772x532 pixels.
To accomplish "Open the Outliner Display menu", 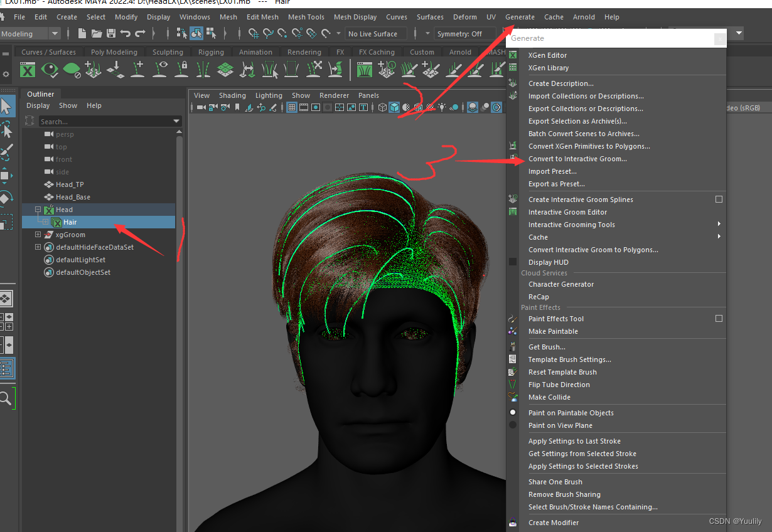I will [x=38, y=105].
